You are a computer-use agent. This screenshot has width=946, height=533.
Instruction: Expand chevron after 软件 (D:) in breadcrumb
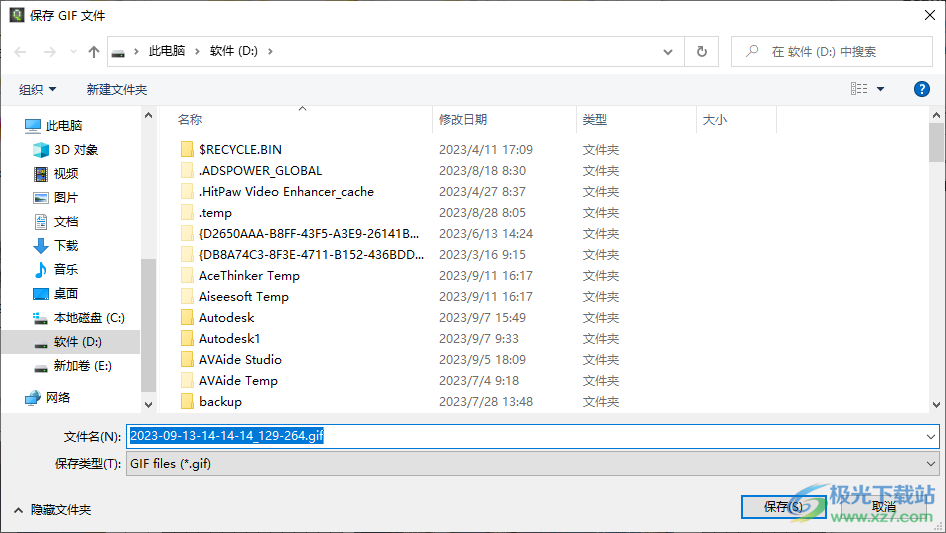[270, 51]
